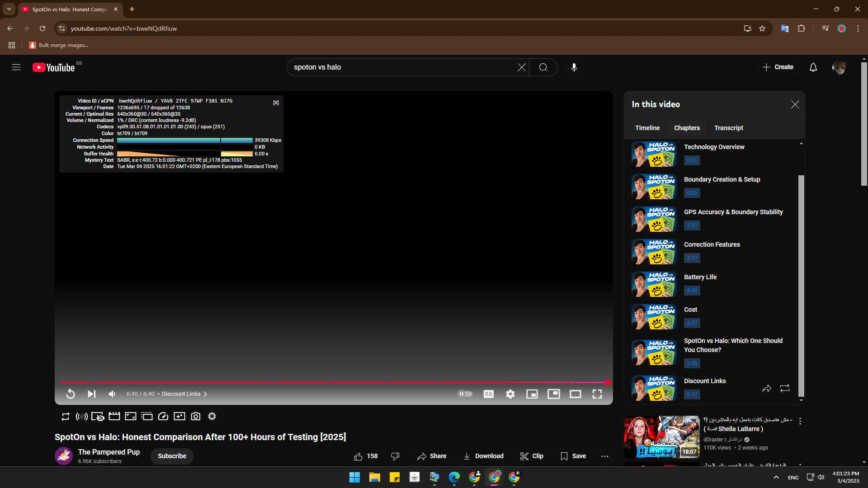Screen dimensions: 868x488
Task: Toggle loop button below the player
Action: pos(66,417)
